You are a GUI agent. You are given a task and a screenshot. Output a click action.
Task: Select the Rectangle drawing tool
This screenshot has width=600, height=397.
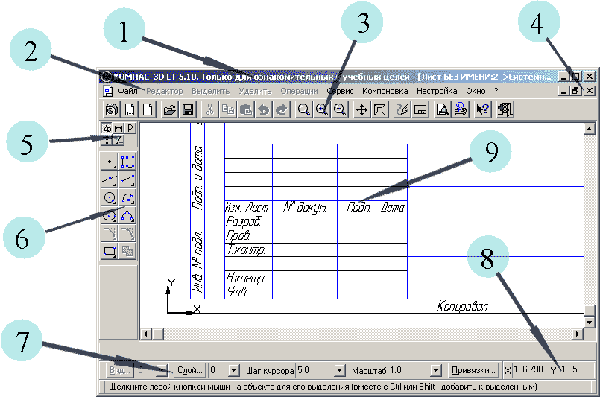click(x=109, y=252)
